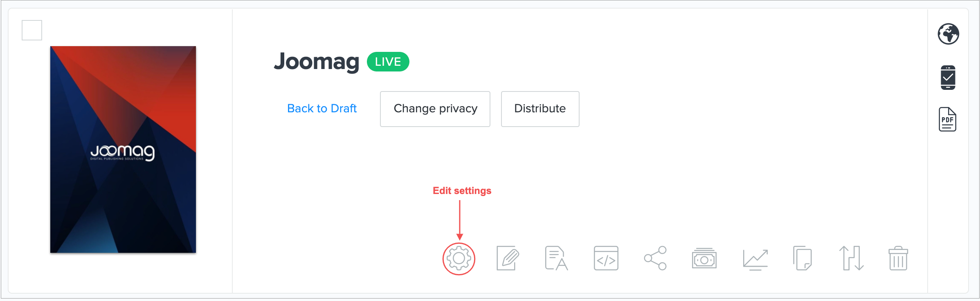Click the green LIVE status badge
The width and height of the screenshot is (980, 301).
pyautogui.click(x=388, y=62)
